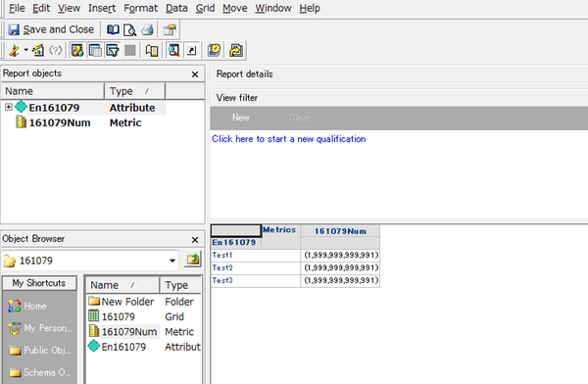Click the printer icon
The height and width of the screenshot is (384, 588).
147,29
